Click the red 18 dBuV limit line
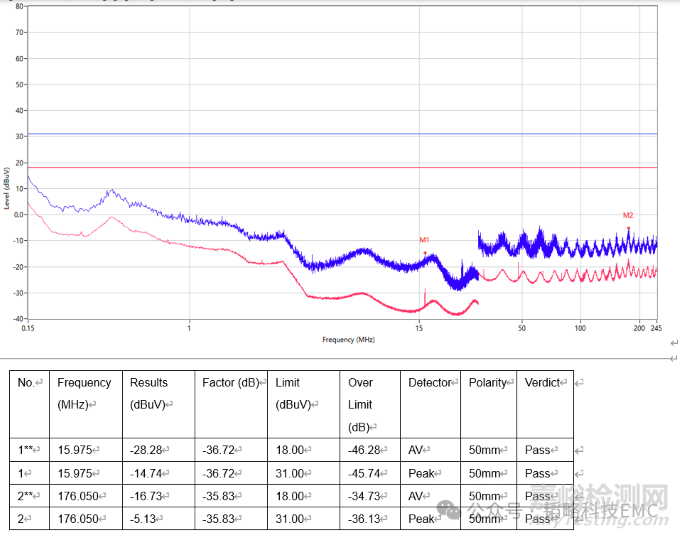Screen dimensions: 680x538 [342, 167]
